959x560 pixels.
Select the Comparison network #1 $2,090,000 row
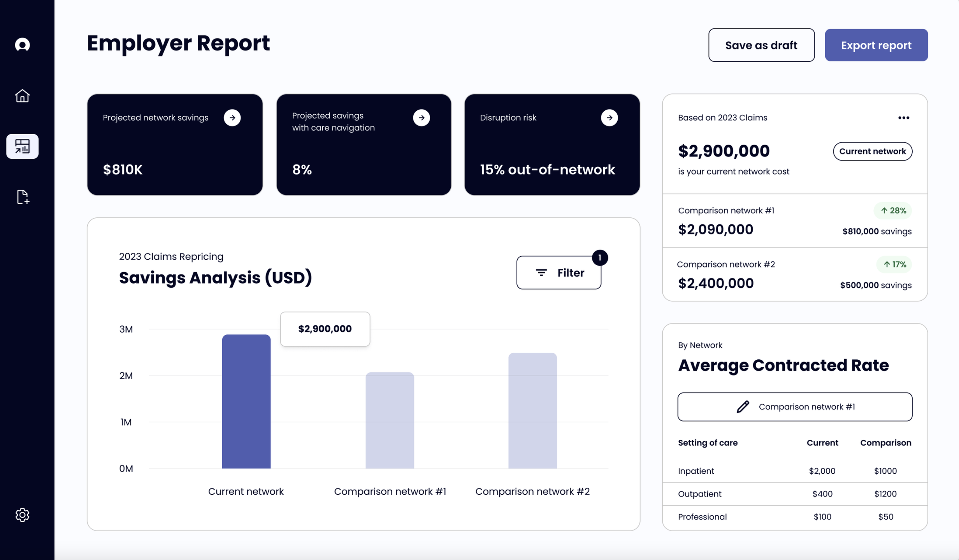pyautogui.click(x=794, y=220)
